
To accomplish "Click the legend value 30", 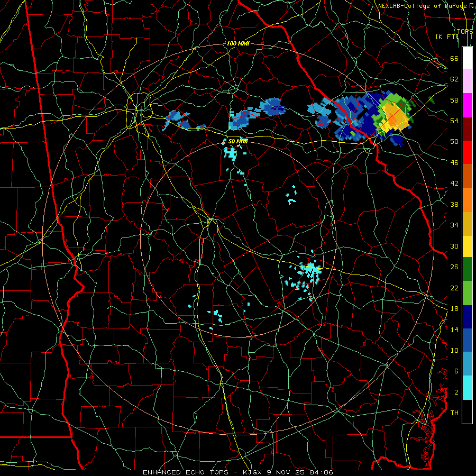I will (454, 246).
